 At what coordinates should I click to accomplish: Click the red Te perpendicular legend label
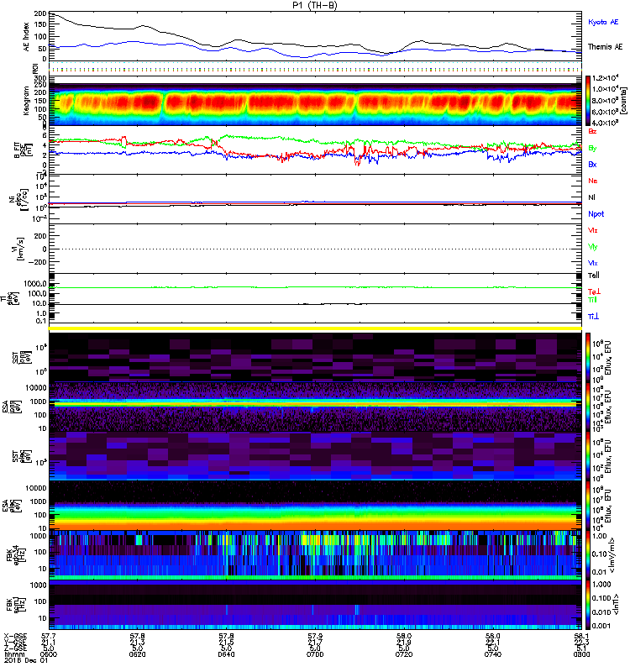[x=594, y=291]
